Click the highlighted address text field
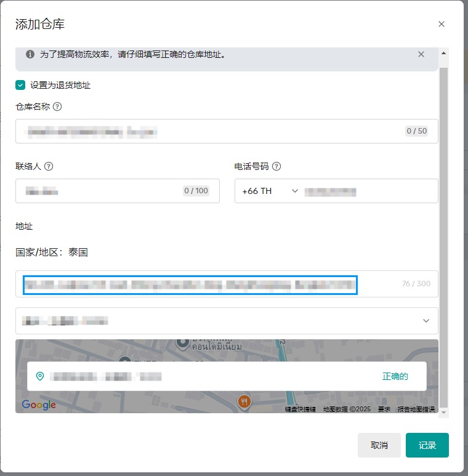This screenshot has width=468, height=476. (x=190, y=284)
